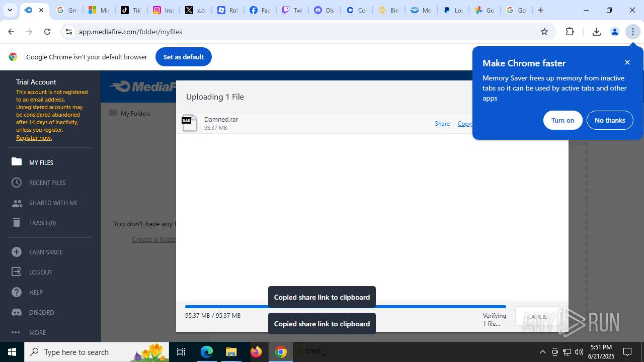644x362 pixels.
Task: Open network settings tray icon
Action: [567, 352]
